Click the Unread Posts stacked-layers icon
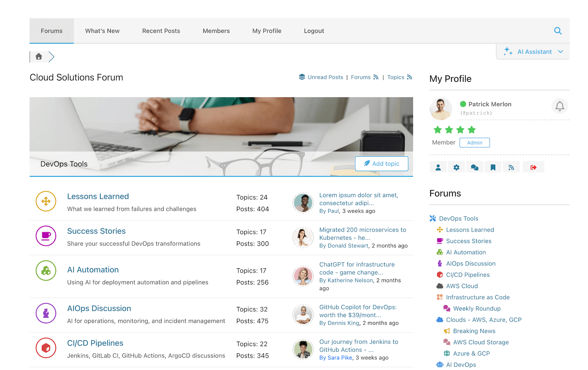The width and height of the screenshot is (588, 370). [302, 77]
